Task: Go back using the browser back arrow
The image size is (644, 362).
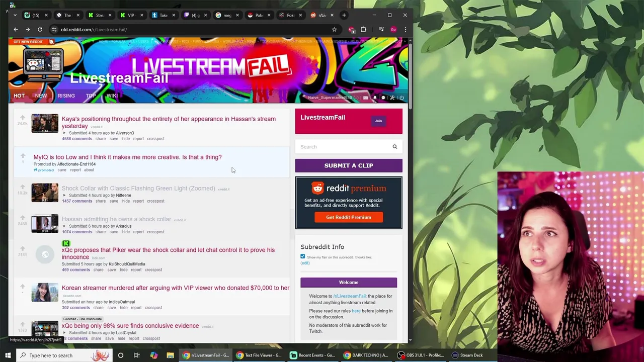Action: 16,29
